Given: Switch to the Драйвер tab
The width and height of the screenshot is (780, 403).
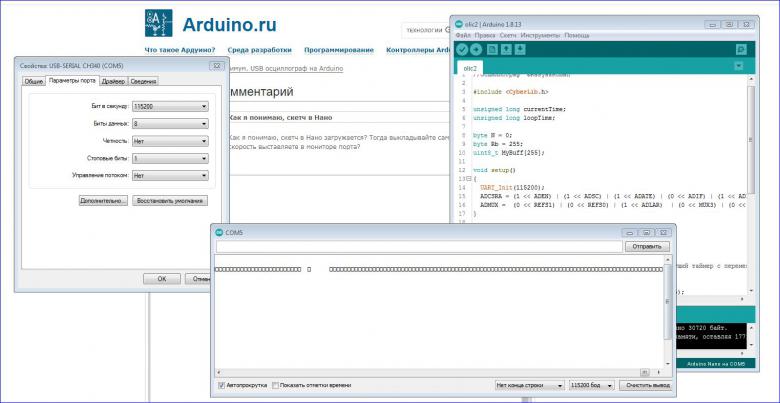Looking at the screenshot, I should pyautogui.click(x=114, y=81).
